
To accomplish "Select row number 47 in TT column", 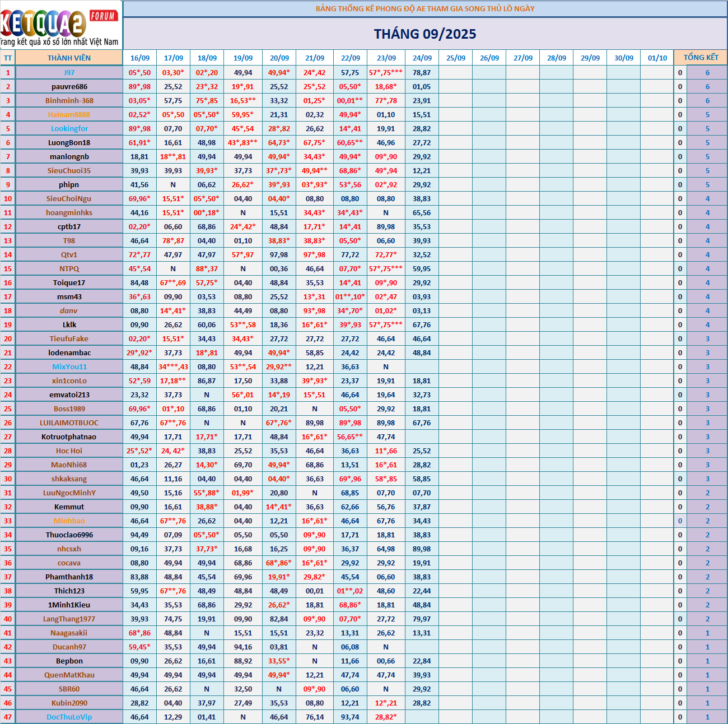I will click(8, 717).
